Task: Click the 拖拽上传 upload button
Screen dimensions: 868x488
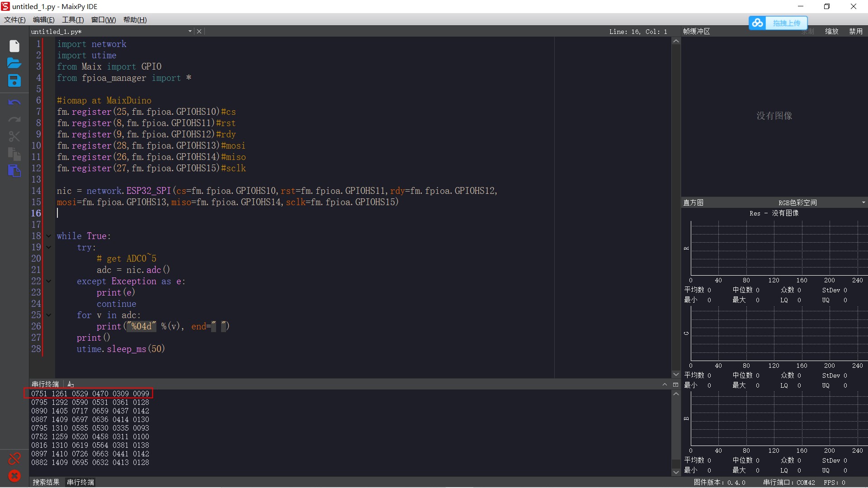Action: 787,23
